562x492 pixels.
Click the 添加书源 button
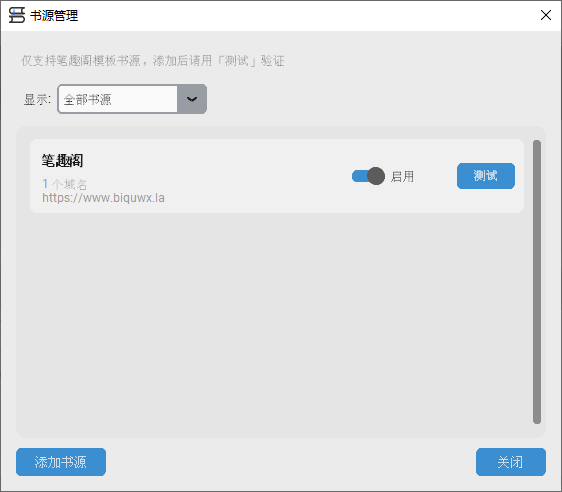pyautogui.click(x=61, y=462)
